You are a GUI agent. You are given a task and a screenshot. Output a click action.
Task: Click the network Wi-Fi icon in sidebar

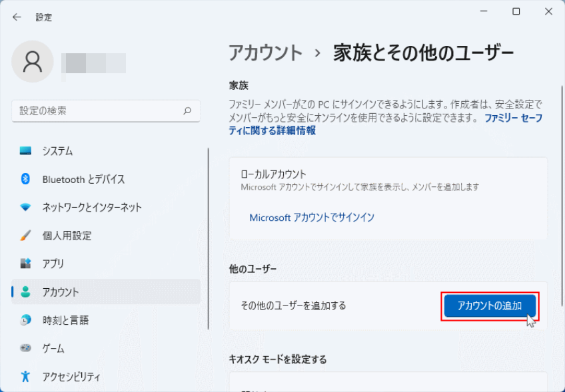pos(26,207)
